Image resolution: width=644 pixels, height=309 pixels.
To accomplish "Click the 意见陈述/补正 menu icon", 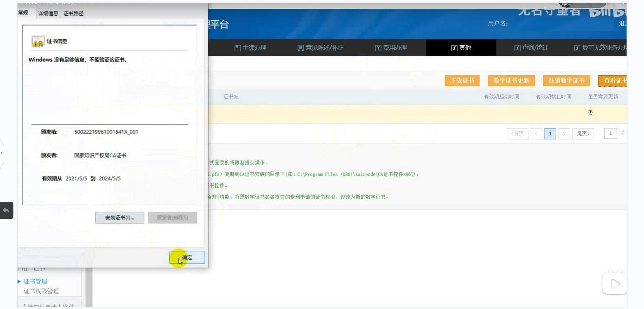I will pyautogui.click(x=301, y=48).
